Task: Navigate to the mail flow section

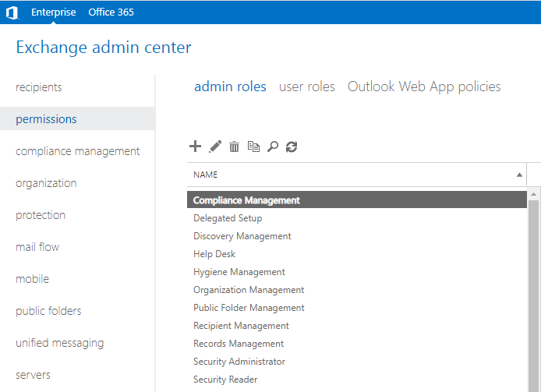Action: pyautogui.click(x=37, y=247)
